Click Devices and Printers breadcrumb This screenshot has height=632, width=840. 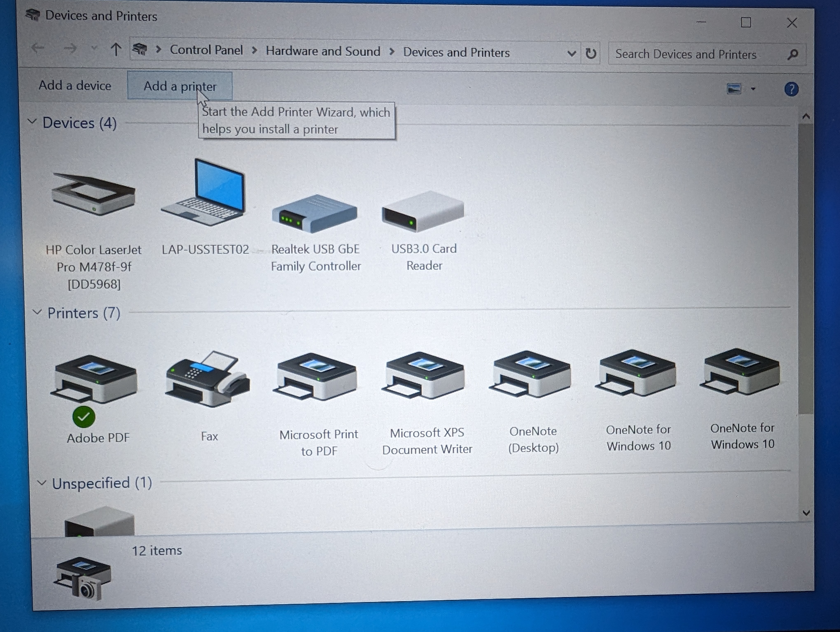456,52
